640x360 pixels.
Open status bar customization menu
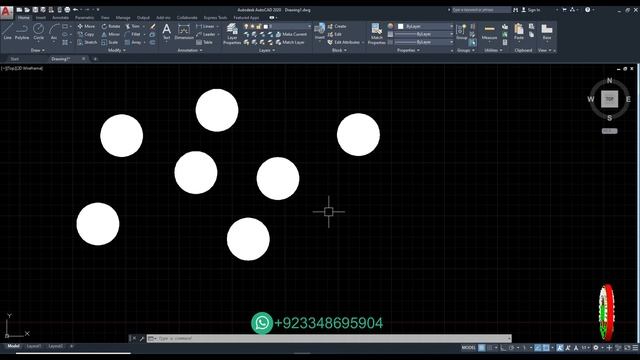[635, 348]
